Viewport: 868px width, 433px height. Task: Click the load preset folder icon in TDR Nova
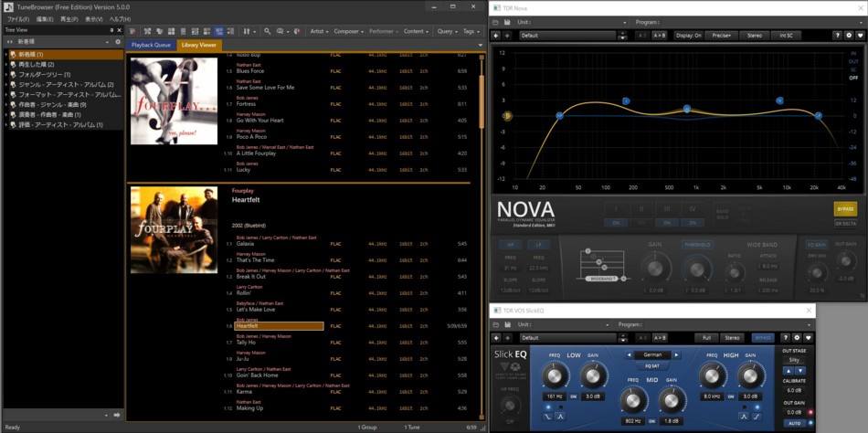[496, 22]
